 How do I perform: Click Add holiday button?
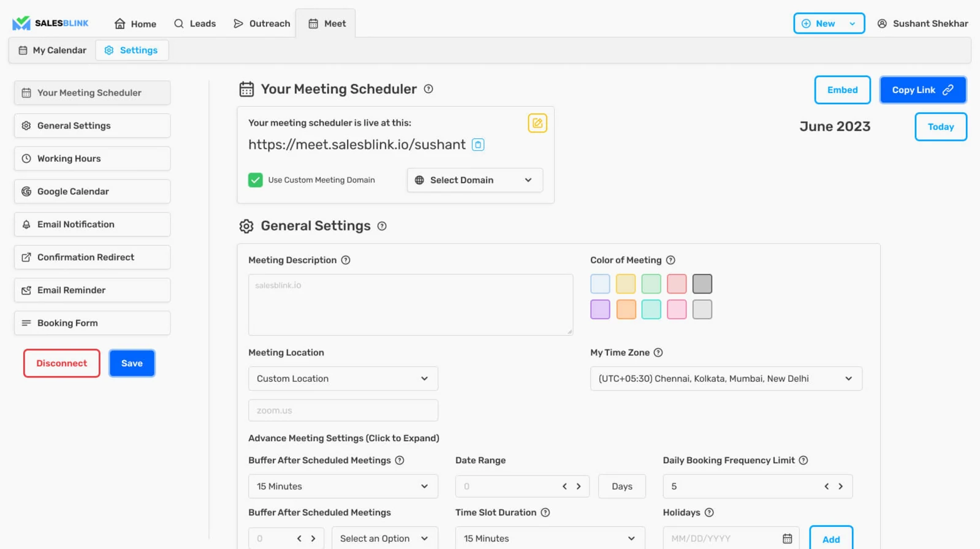[831, 539]
